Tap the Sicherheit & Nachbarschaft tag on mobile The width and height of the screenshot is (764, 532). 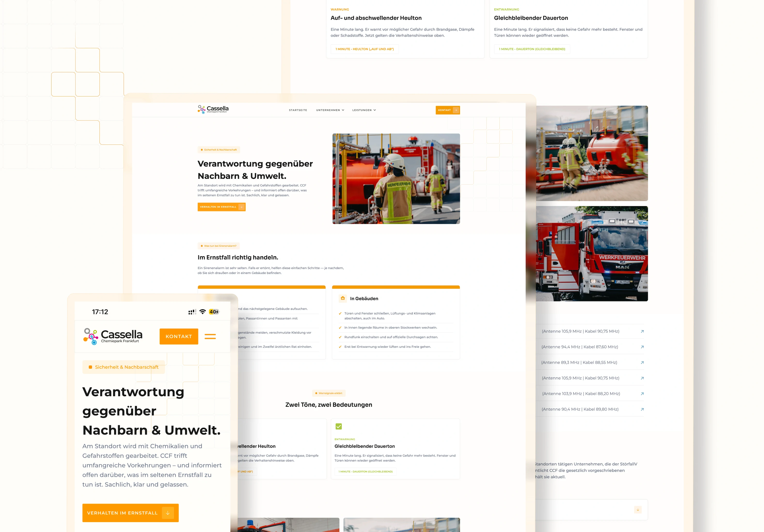point(123,367)
